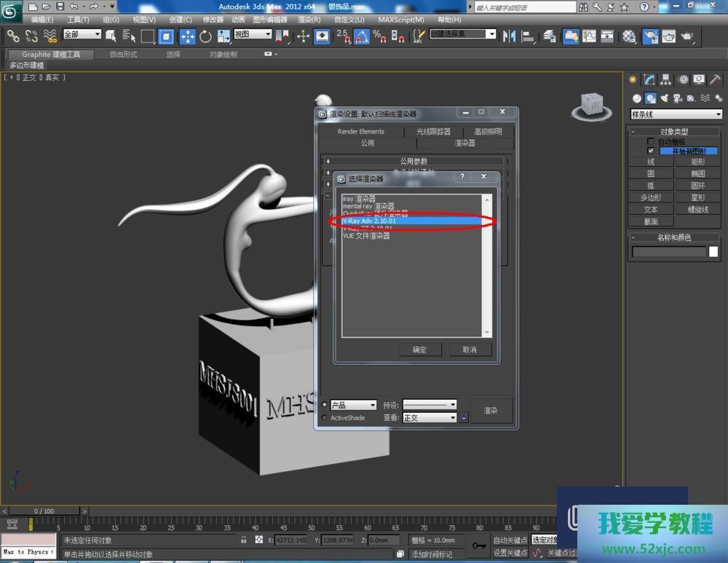Activate the Rotate tool in the toolbar
Viewport: 728px width, 563px height.
[205, 36]
